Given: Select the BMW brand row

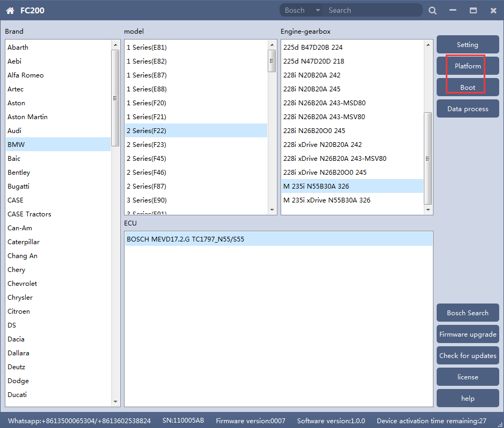Looking at the screenshot, I should [58, 145].
